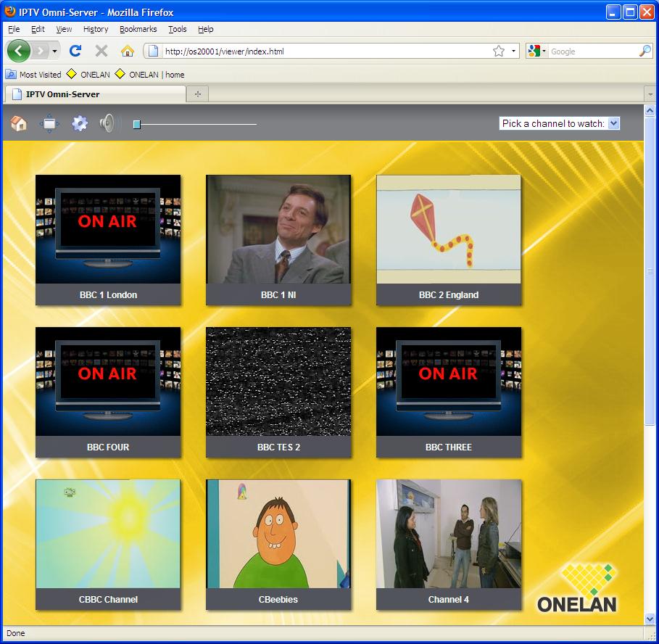
Task: Open the Tools menu
Action: click(x=178, y=29)
